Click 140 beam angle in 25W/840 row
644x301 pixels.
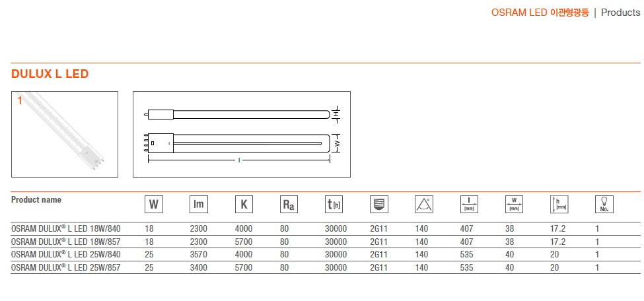(x=422, y=255)
